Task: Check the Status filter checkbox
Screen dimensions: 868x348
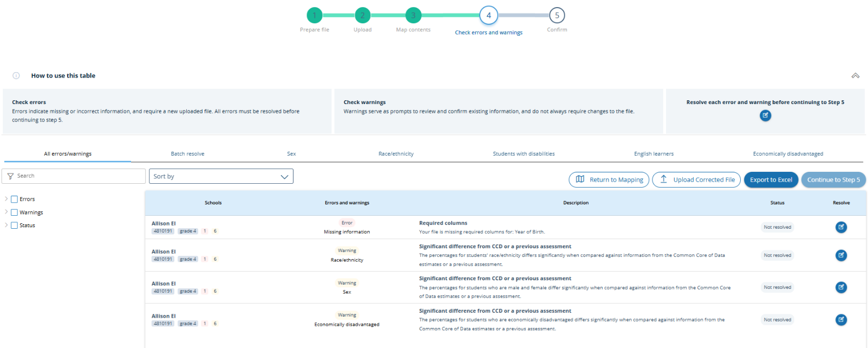Action: click(15, 225)
